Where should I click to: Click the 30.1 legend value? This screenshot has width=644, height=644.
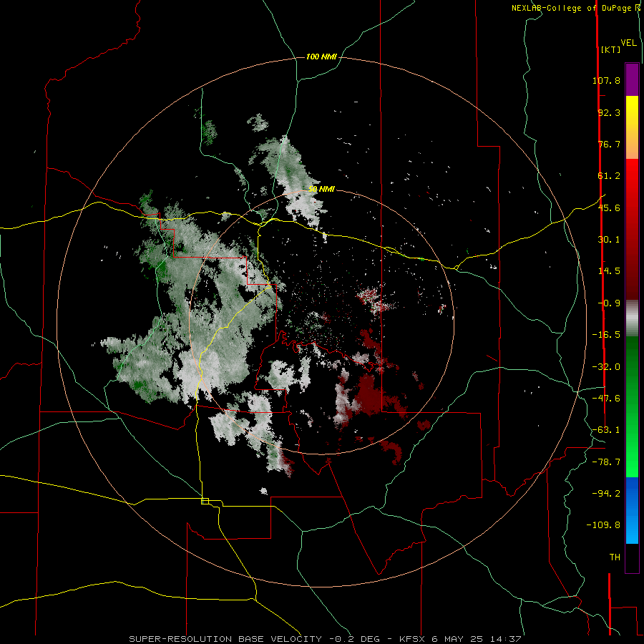609,240
